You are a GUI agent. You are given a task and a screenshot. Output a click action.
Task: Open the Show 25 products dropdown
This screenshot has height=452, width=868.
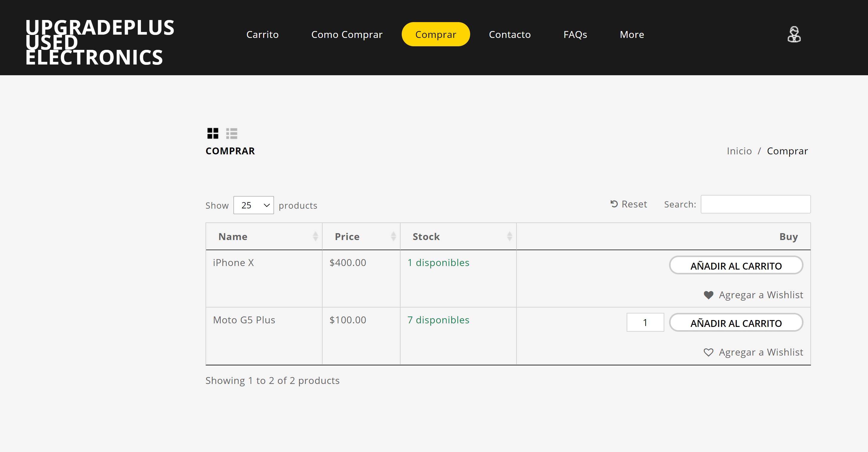coord(253,205)
